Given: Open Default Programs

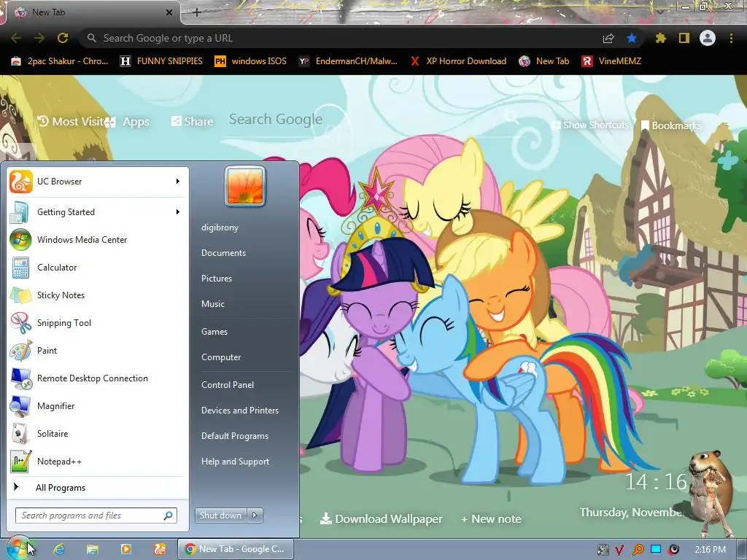Looking at the screenshot, I should 234,436.
